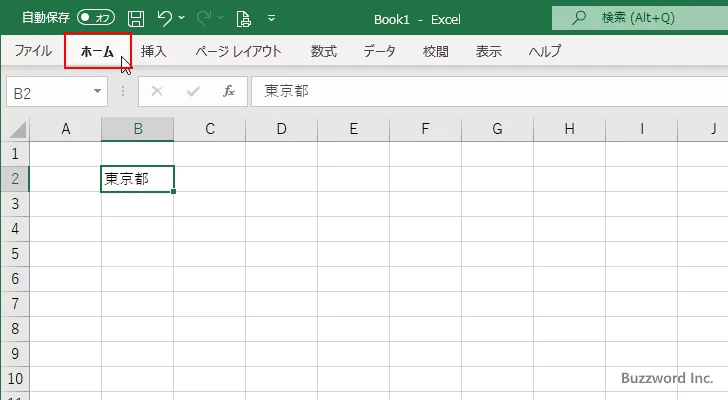Toggle the AutoSave switch
Screen dimensions: 728x400
(x=96, y=18)
